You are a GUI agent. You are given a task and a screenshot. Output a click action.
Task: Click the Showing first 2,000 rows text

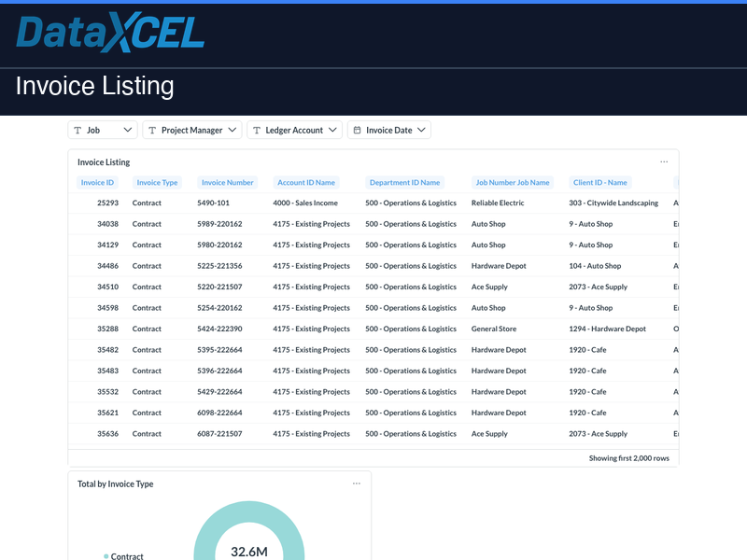[629, 458]
